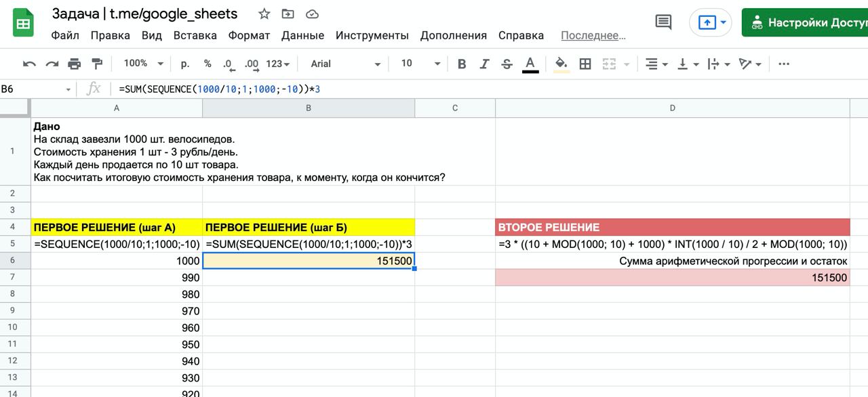Open the Google Sheets home icon
868x397 pixels.
[x=23, y=24]
